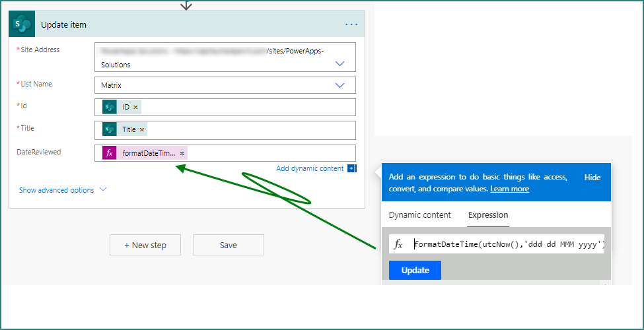Click the fx icon on the formatDateTime token
Image resolution: width=644 pixels, height=330 pixels.
coord(110,153)
